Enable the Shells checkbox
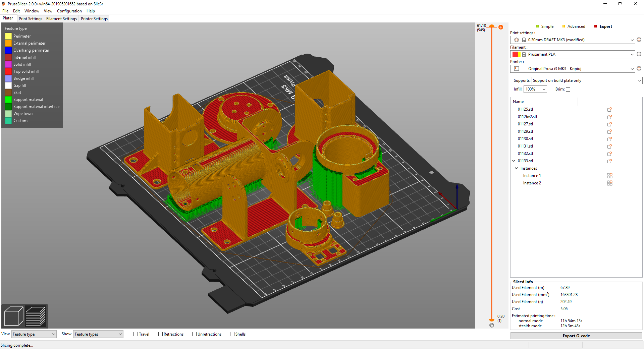The height and width of the screenshot is (349, 644). click(x=232, y=334)
